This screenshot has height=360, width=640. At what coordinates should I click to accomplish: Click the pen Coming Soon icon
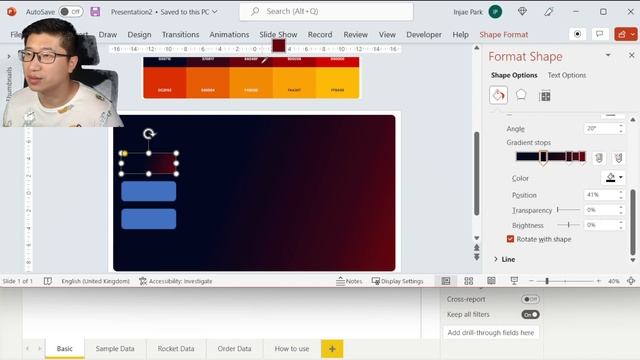548,12
